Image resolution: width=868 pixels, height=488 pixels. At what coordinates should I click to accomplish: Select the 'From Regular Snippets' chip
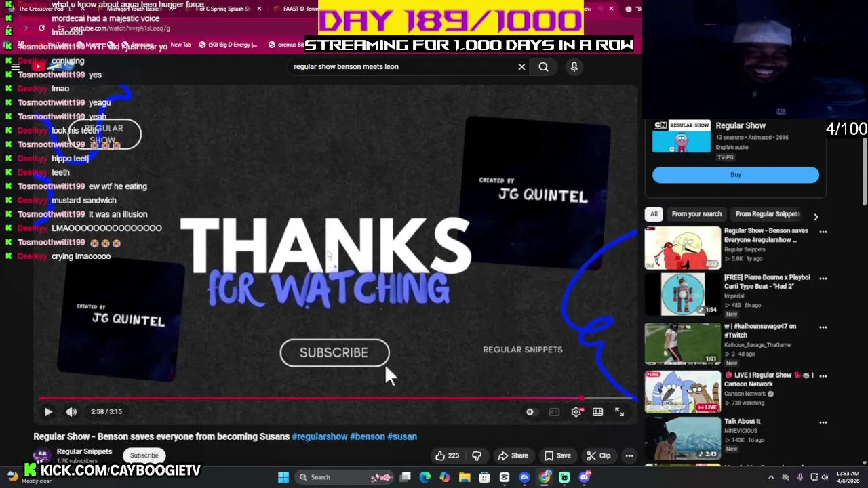(768, 214)
